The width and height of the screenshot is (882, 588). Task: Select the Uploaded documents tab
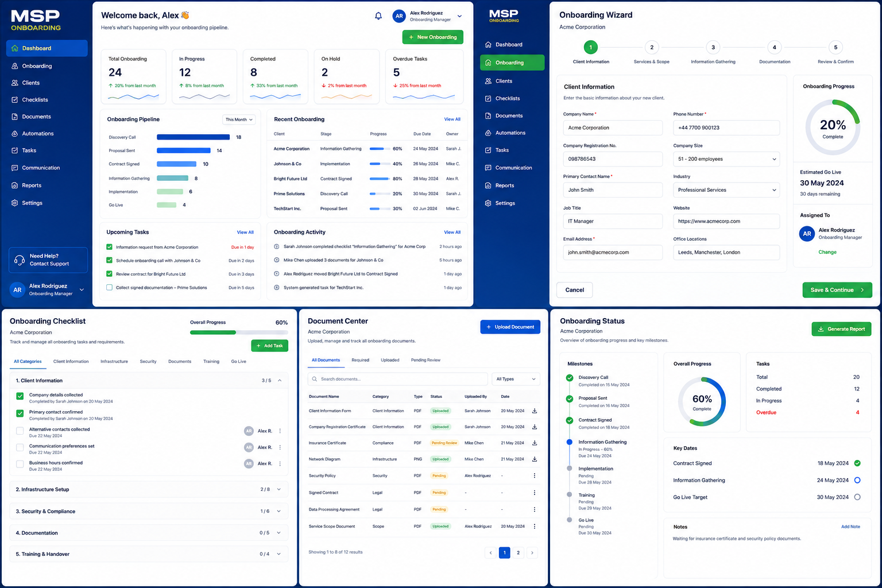point(390,360)
